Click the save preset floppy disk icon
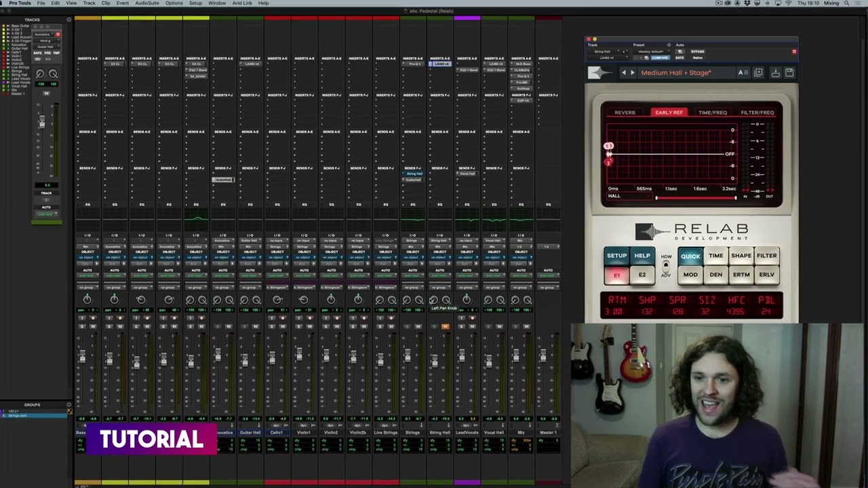The width and height of the screenshot is (868, 488). (x=789, y=73)
